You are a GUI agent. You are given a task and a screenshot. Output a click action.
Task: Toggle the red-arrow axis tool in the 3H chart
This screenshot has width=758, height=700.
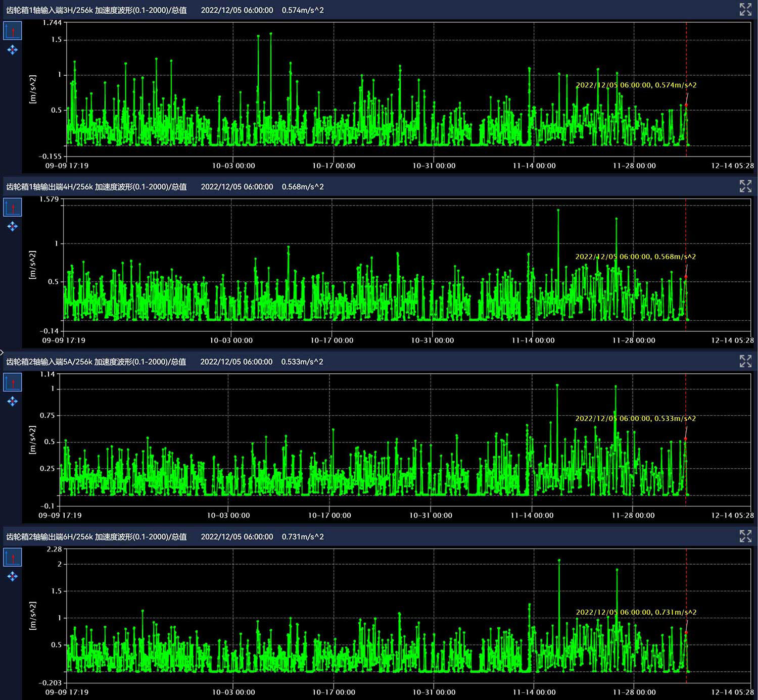click(13, 31)
